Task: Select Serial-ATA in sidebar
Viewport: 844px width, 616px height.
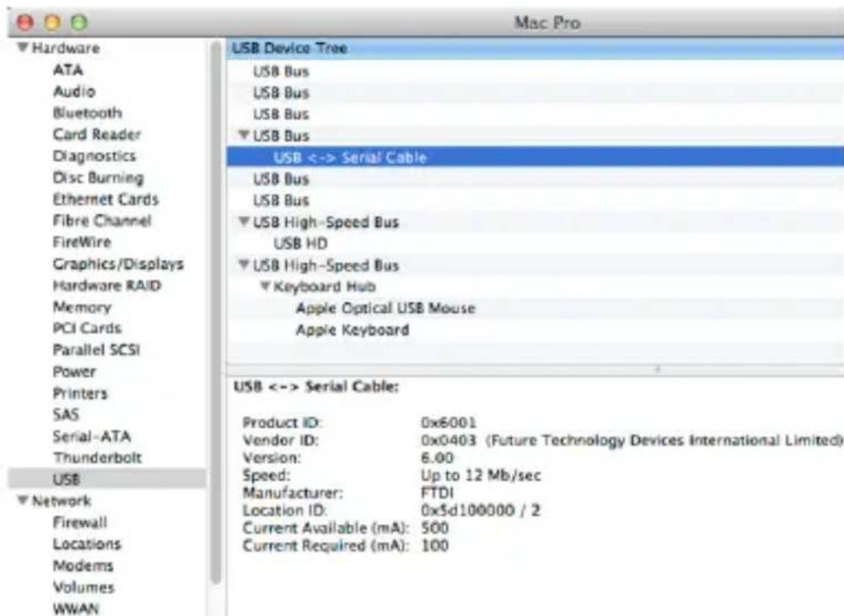Action: tap(92, 436)
